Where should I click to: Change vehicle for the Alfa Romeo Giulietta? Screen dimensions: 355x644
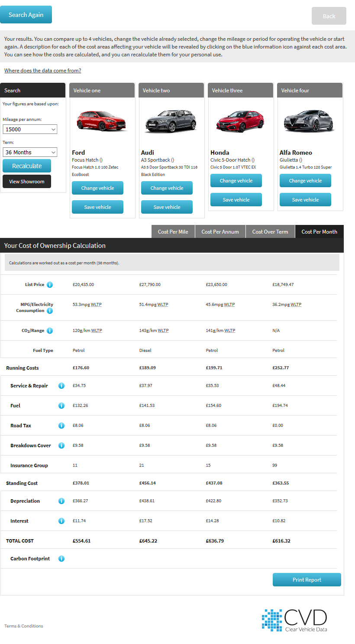[x=305, y=181]
